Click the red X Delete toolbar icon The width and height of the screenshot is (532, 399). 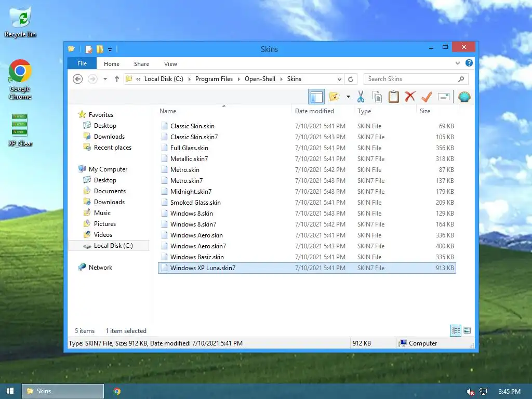[410, 96]
